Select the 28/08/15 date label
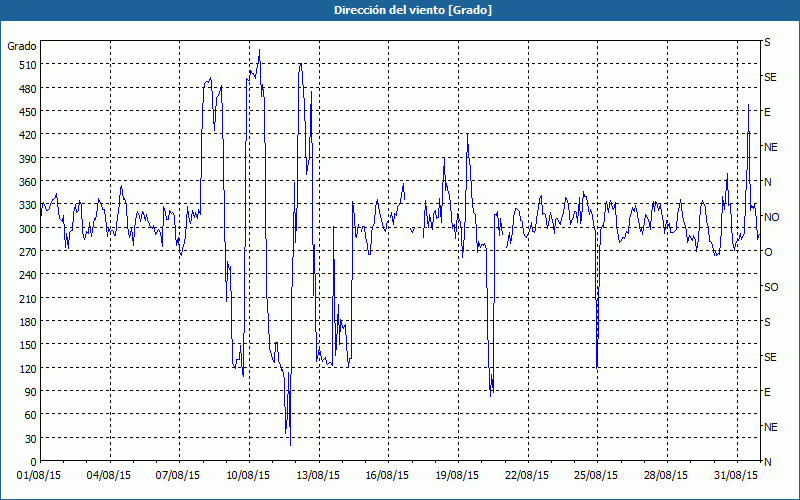 (666, 476)
